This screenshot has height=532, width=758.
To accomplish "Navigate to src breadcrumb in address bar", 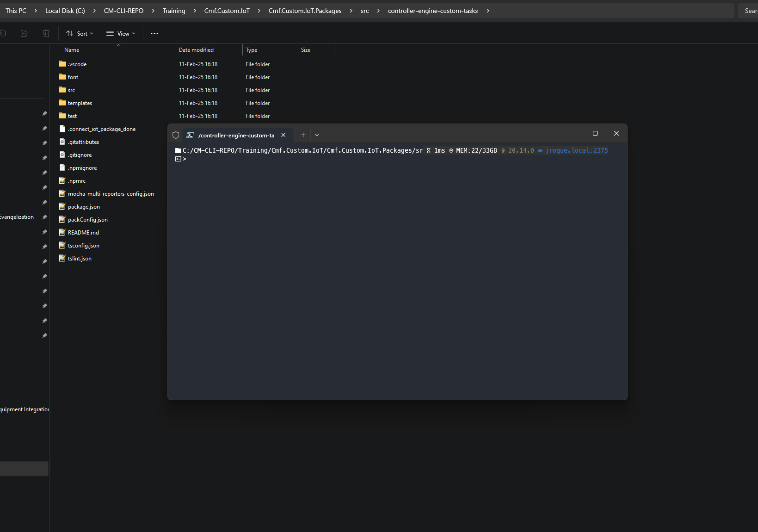I will click(365, 11).
